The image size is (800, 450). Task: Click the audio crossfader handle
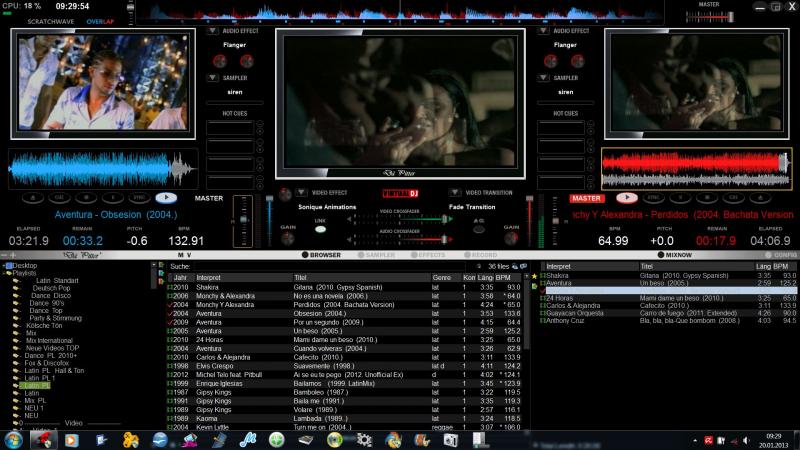pyautogui.click(x=445, y=239)
